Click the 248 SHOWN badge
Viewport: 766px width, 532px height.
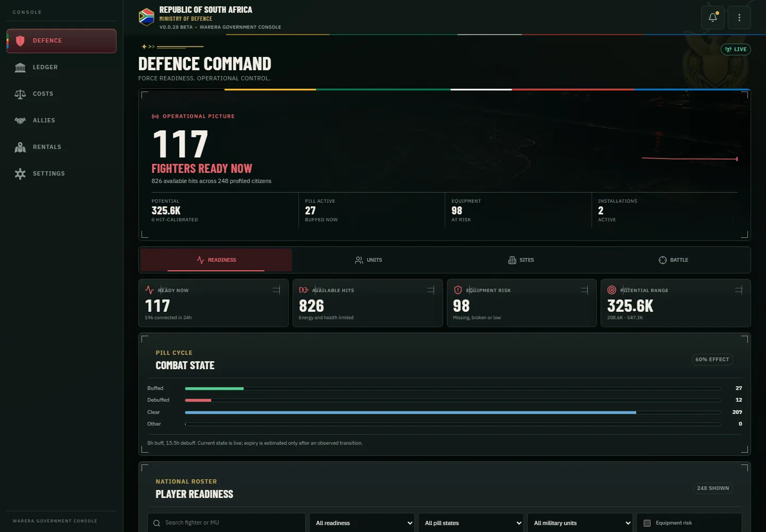click(713, 488)
